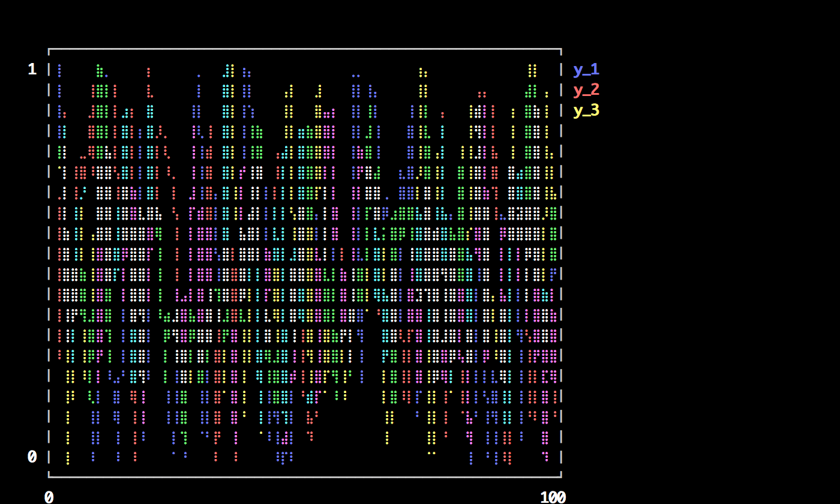The width and height of the screenshot is (840, 504).
Task: Click the green dot cluster in plot's top row
Action: [x=100, y=71]
